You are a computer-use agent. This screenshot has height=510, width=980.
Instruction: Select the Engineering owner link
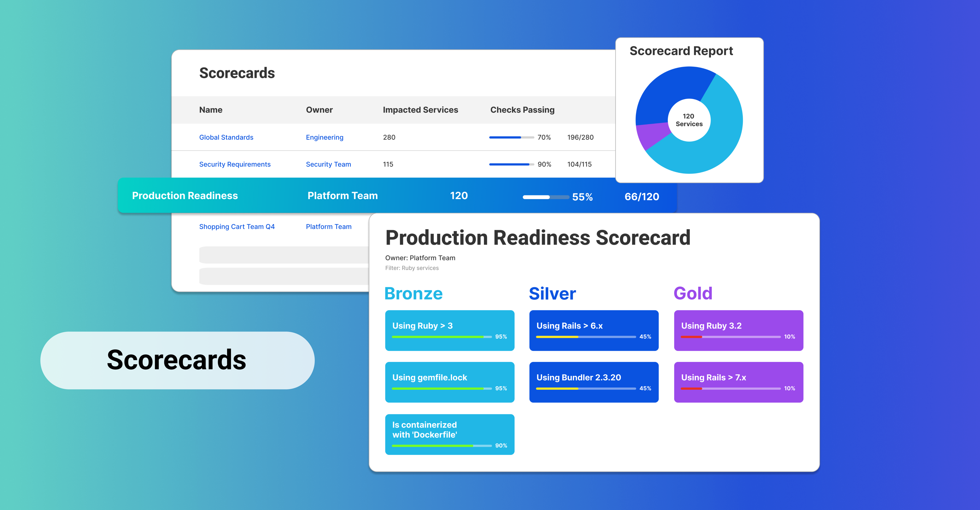coord(325,137)
